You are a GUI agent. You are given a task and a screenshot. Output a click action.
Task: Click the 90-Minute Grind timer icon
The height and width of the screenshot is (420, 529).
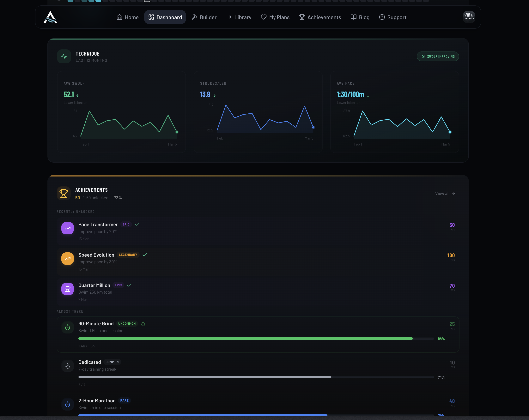tap(67, 327)
